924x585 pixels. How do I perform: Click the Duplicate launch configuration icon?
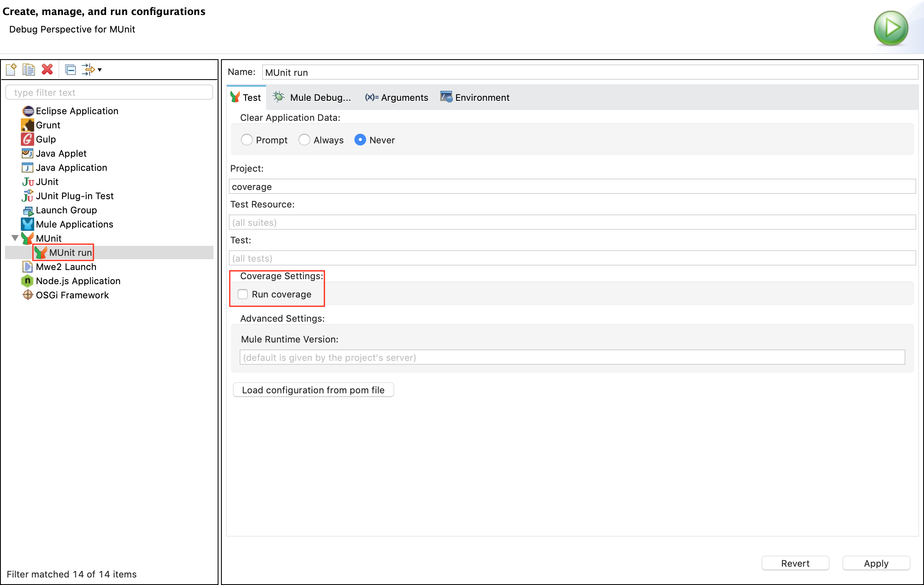[29, 70]
